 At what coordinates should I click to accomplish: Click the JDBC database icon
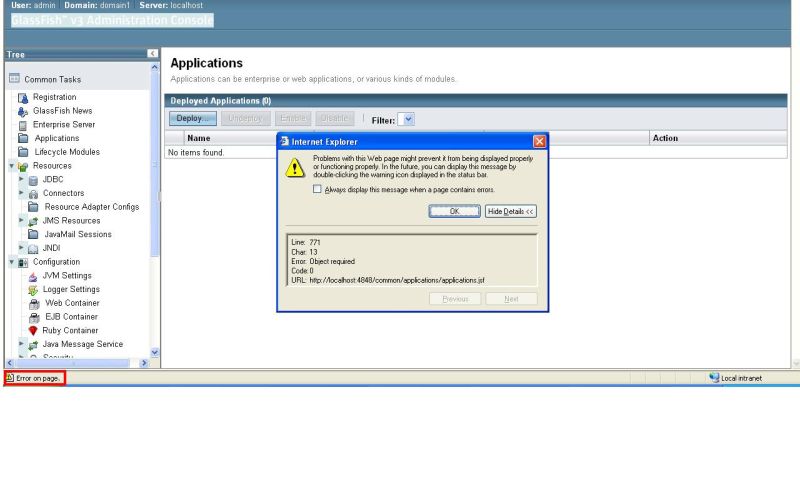33,180
